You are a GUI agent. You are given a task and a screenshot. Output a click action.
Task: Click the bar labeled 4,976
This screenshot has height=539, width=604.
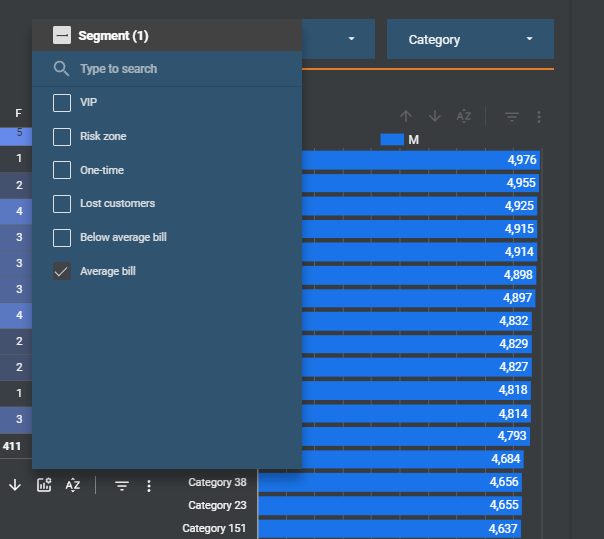(421, 160)
